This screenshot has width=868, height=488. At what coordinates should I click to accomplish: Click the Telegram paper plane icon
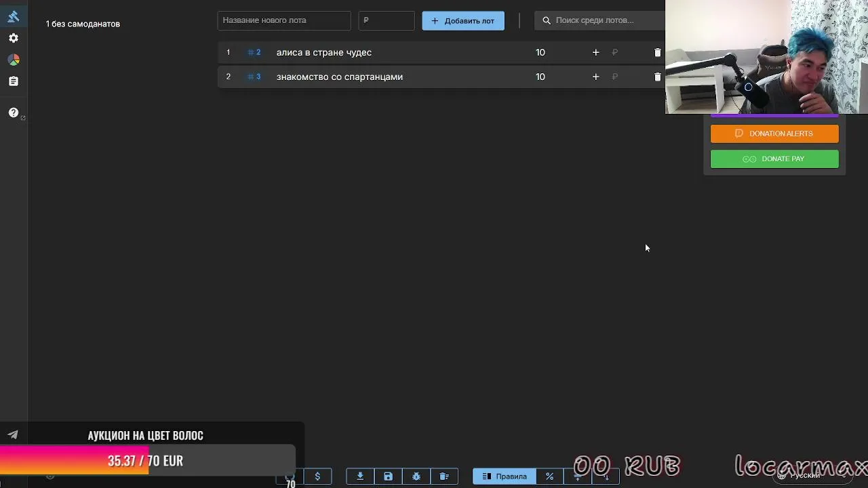coord(13,435)
